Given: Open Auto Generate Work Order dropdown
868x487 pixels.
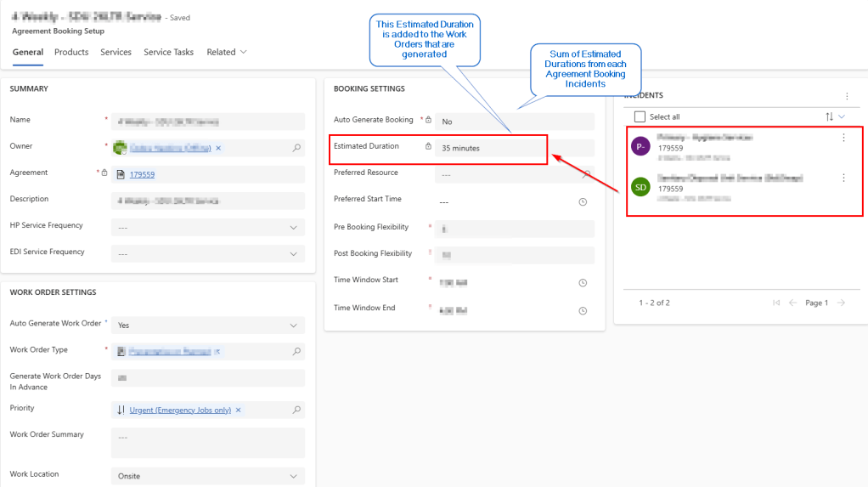Looking at the screenshot, I should [294, 326].
